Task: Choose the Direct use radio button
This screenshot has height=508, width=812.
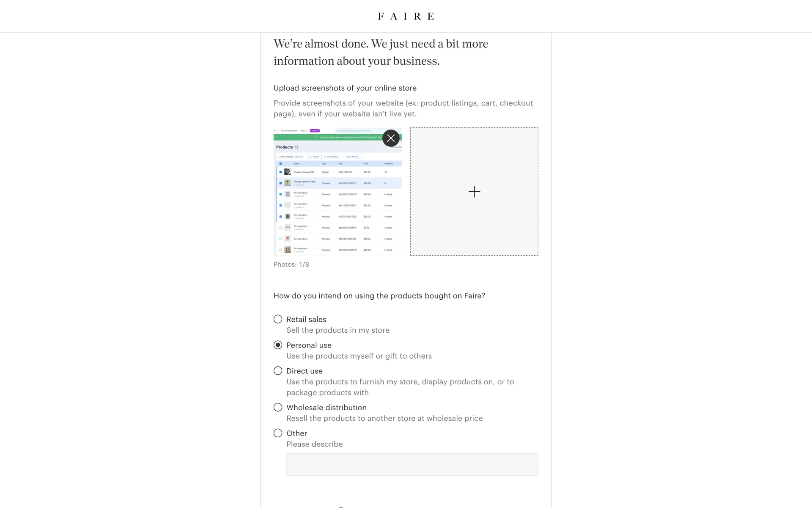Action: coord(278,371)
